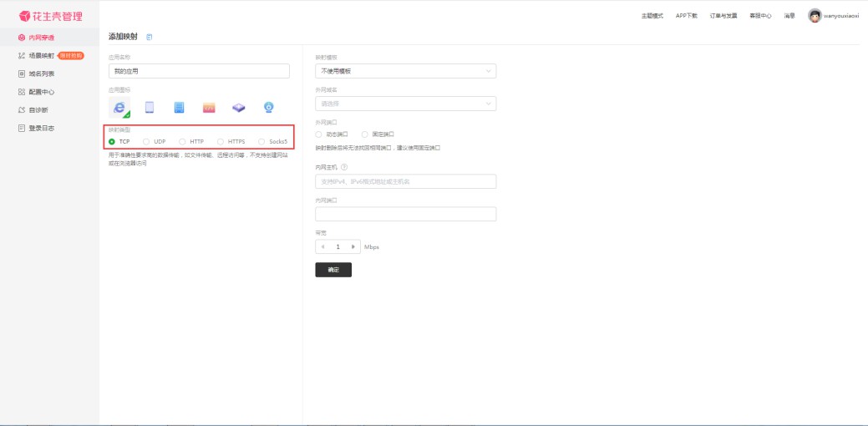Pick the blue document application icon

pos(179,107)
